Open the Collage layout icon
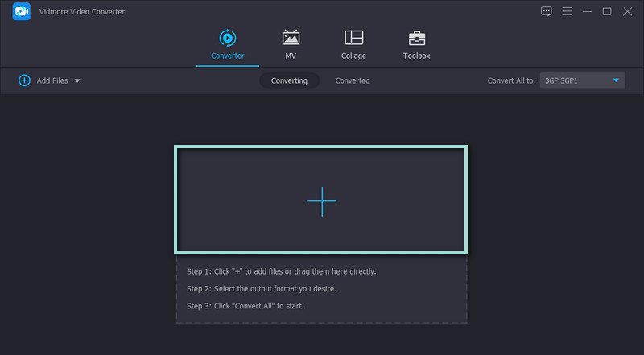 point(353,38)
